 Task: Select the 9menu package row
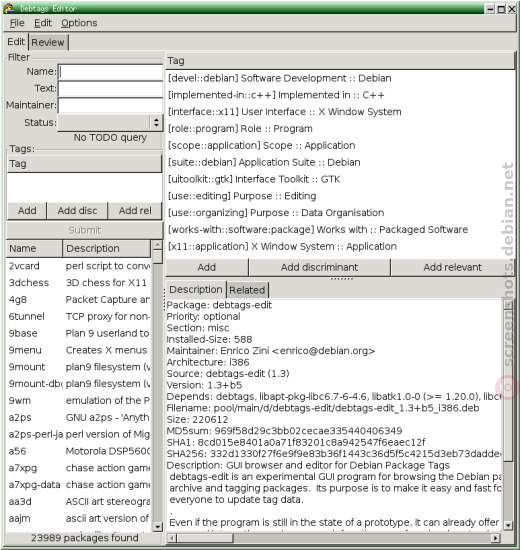click(79, 350)
